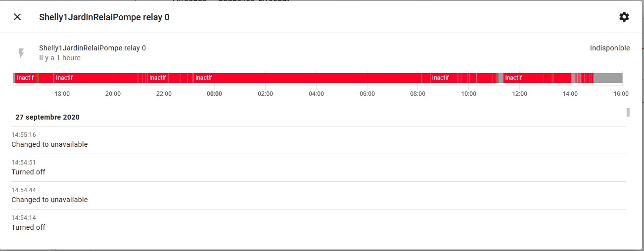Click the entity name beside bolt icon
Image resolution: width=644 pixels, height=251 pixels.
92,48
